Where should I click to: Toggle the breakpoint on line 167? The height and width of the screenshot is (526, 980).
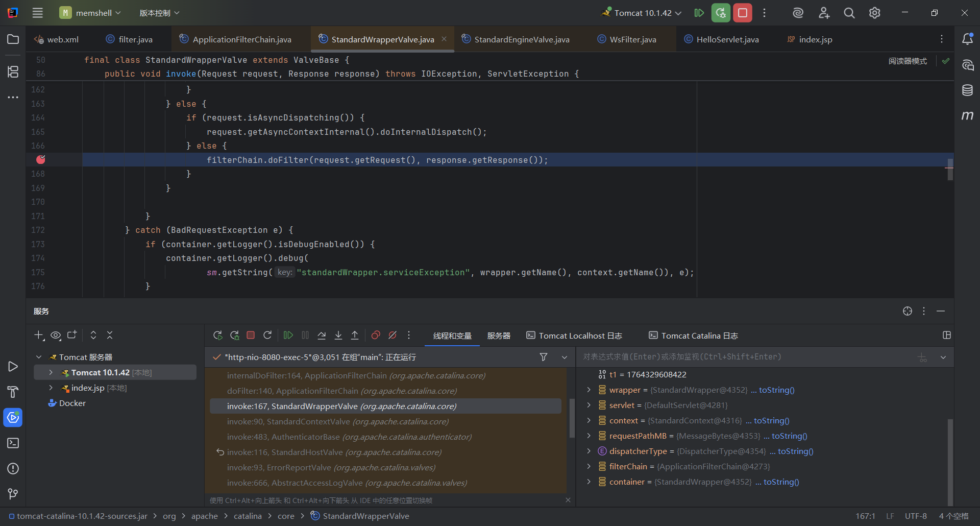[x=41, y=160]
